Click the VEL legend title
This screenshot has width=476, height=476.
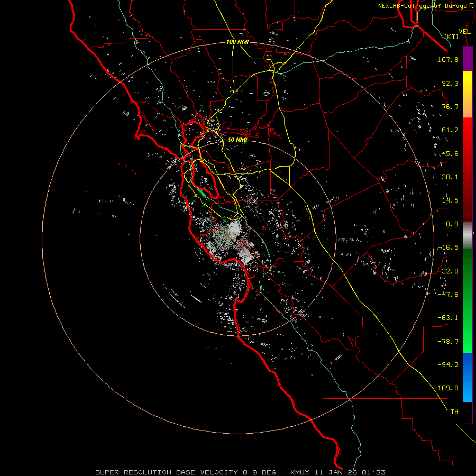point(465,31)
